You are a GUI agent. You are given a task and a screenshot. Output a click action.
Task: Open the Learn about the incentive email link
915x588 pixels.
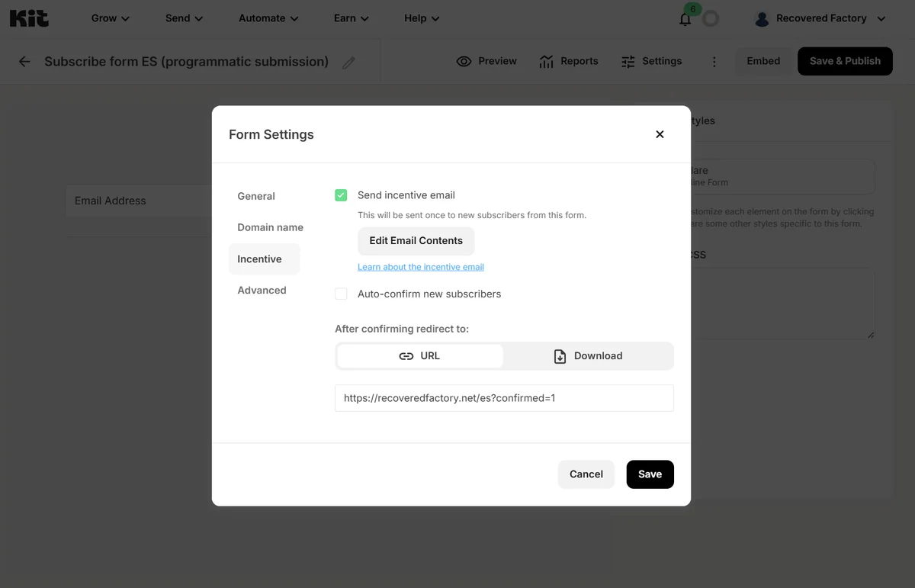420,266
